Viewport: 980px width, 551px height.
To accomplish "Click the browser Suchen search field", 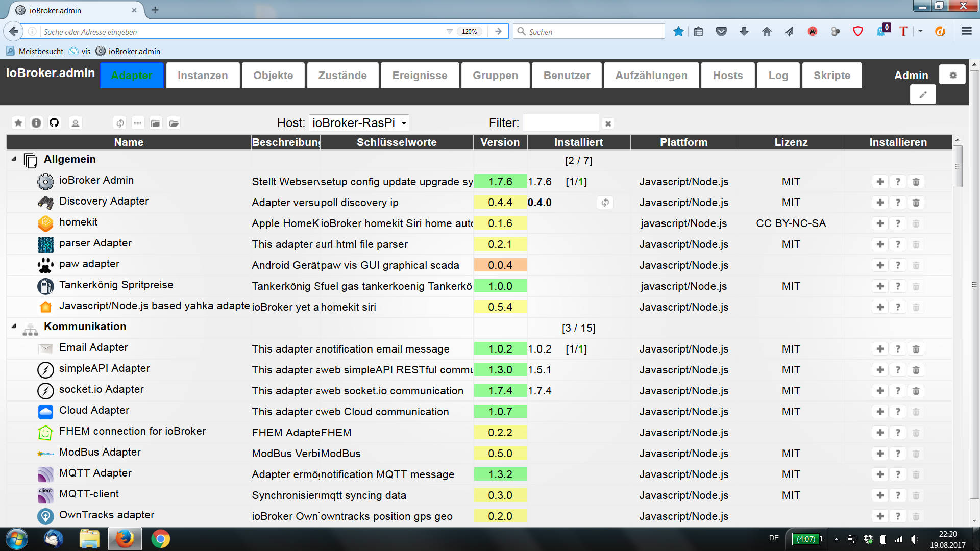I will tap(590, 32).
